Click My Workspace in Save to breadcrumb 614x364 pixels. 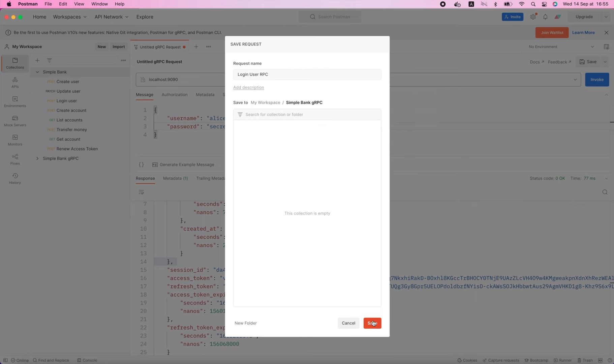265,103
